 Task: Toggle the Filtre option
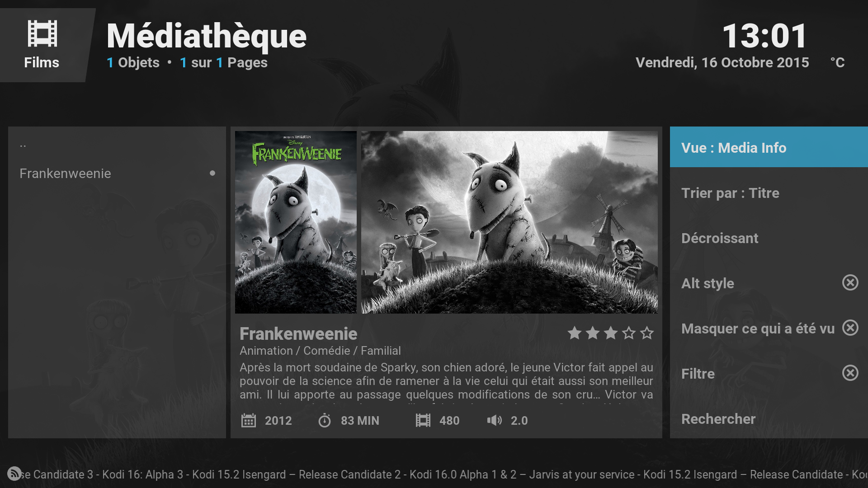(x=769, y=373)
